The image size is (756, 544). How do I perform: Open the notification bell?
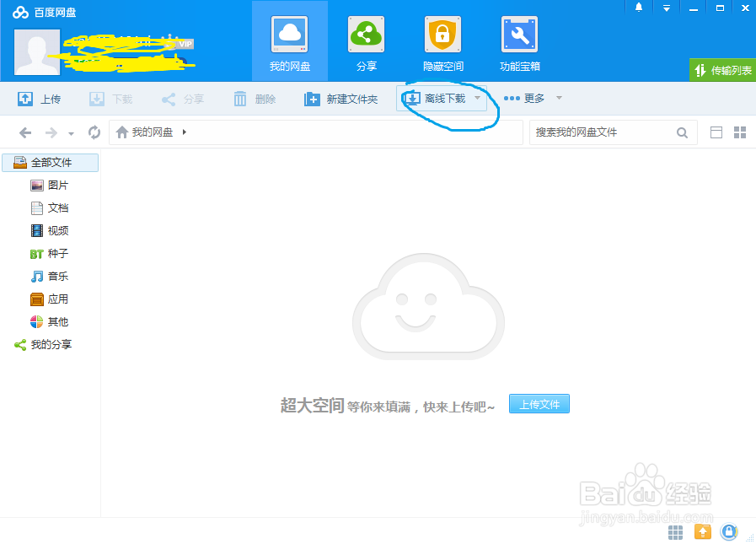tap(639, 8)
